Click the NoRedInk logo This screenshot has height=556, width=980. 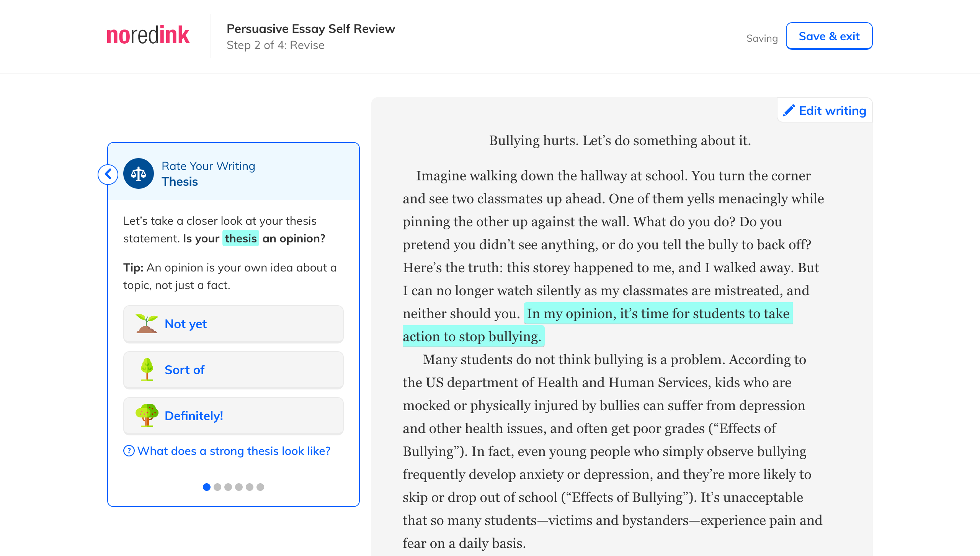(x=148, y=36)
